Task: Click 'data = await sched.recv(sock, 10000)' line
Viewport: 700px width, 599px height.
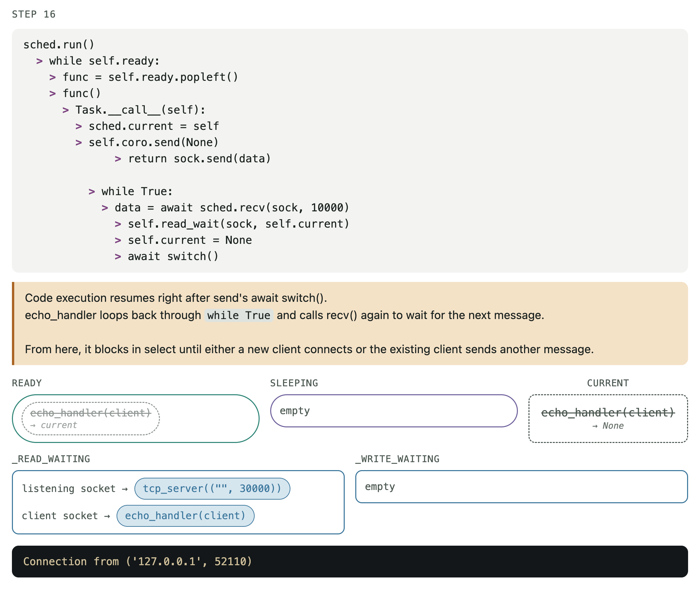Action: (x=232, y=207)
